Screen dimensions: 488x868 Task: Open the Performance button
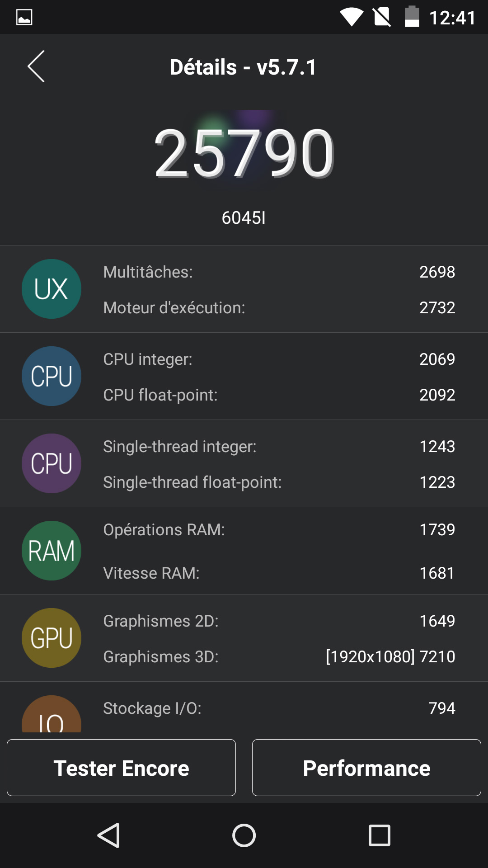click(x=366, y=768)
